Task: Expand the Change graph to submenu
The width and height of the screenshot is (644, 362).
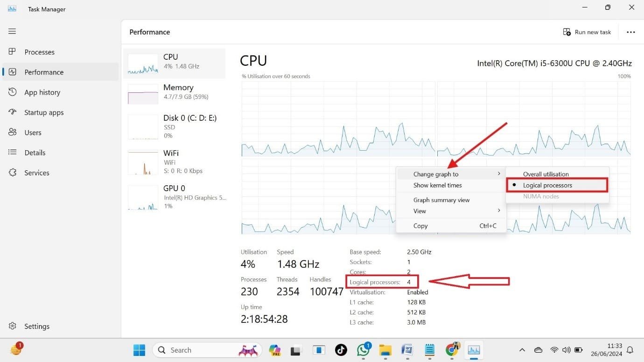Action: (436, 174)
